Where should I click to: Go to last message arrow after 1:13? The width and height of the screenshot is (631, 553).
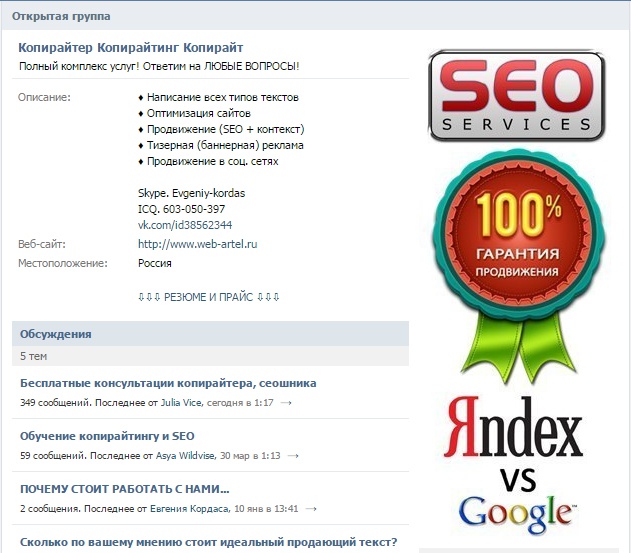coord(293,456)
